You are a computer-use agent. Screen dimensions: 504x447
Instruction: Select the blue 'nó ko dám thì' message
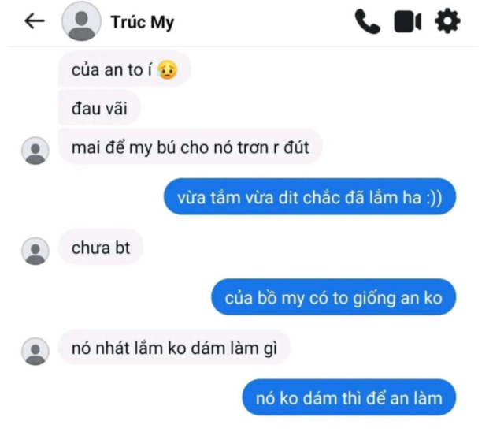[349, 398]
